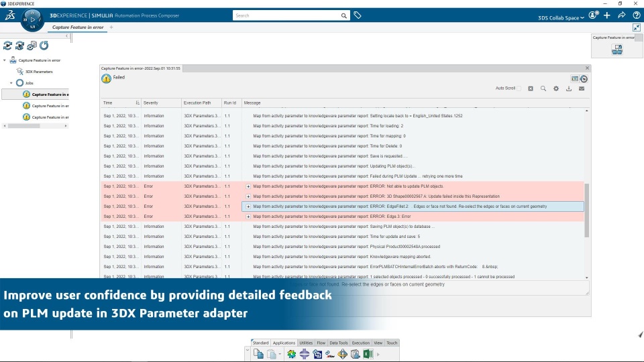The image size is (644, 362).
Task: Close the job log panel
Action: [x=588, y=68]
